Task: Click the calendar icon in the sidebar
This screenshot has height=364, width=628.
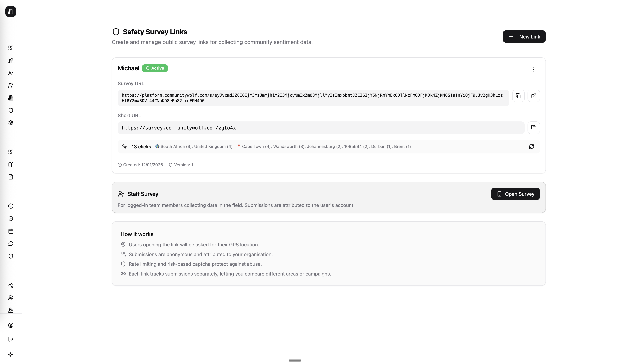Action: [11, 231]
